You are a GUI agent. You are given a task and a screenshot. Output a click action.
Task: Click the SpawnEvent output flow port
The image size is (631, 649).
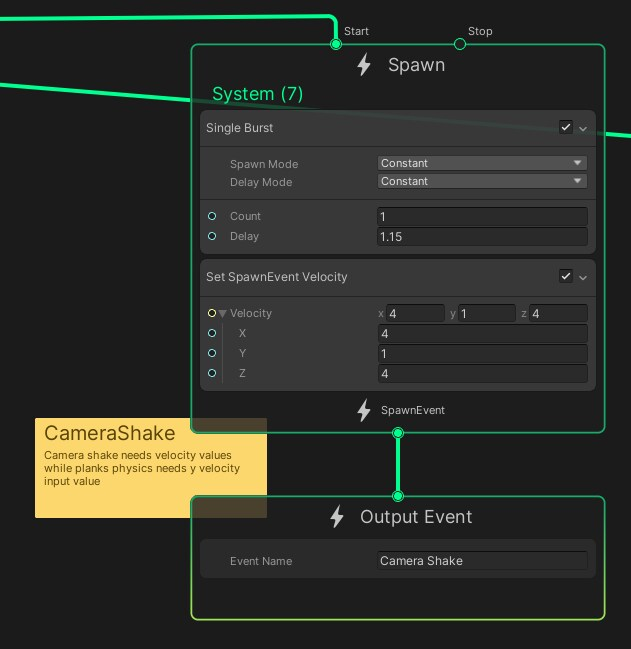point(398,433)
